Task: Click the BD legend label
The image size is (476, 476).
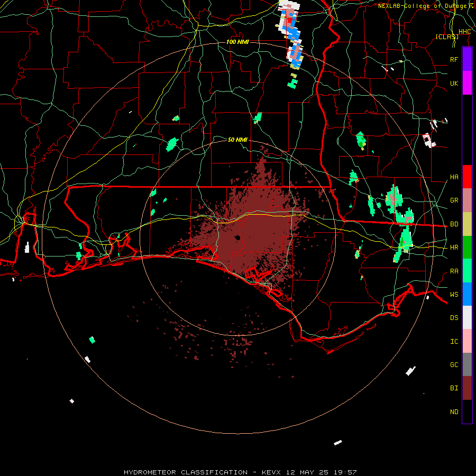Action: tap(454, 224)
